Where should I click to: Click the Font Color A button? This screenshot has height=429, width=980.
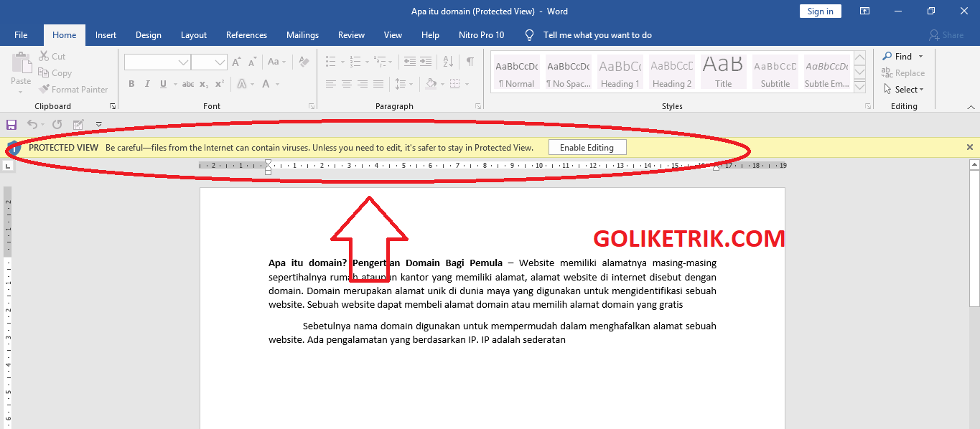(x=266, y=84)
